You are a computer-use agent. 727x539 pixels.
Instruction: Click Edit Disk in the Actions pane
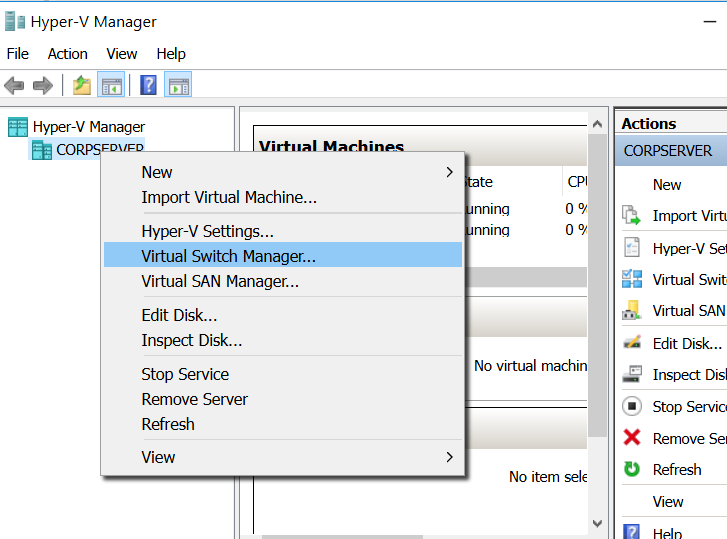686,343
